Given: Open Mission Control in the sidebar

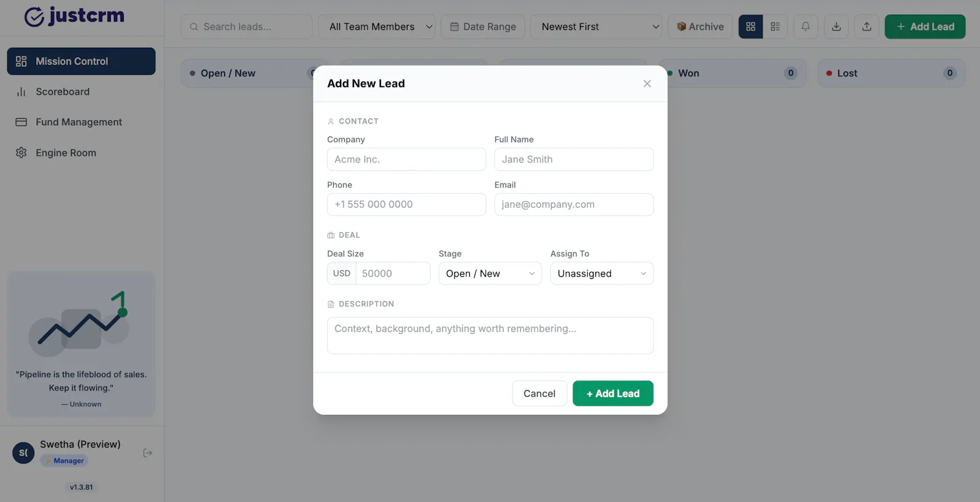Looking at the screenshot, I should (81, 61).
